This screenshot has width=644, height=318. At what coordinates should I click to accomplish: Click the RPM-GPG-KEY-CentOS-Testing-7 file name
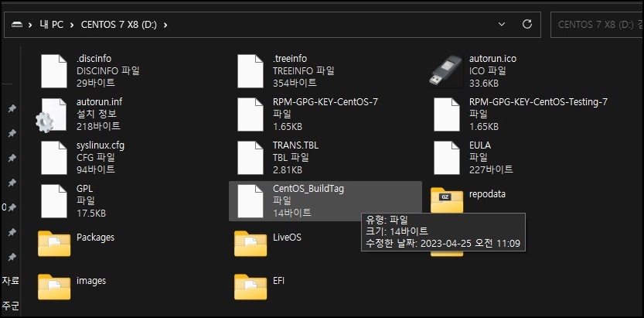[x=538, y=102]
